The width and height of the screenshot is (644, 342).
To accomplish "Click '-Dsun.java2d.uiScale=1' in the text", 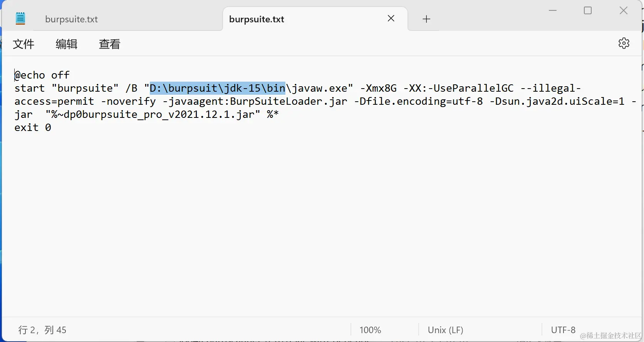I will pyautogui.click(x=557, y=101).
